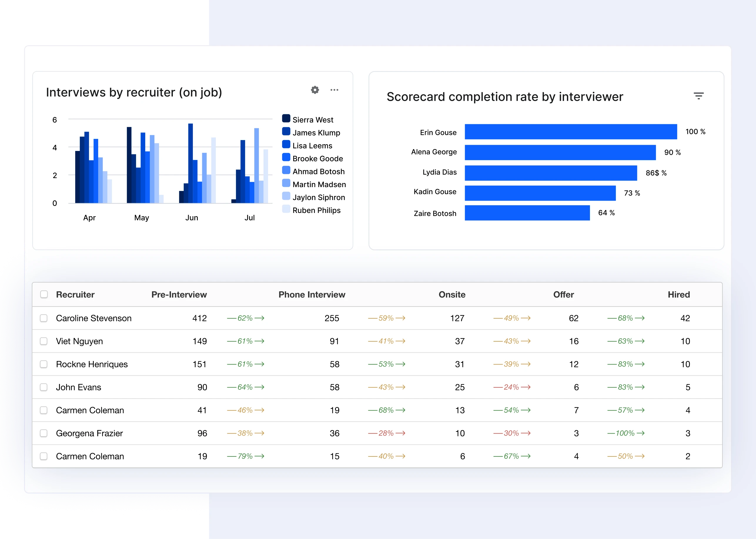Click the Apr label on chart axis
The height and width of the screenshot is (539, 756).
coord(89,218)
